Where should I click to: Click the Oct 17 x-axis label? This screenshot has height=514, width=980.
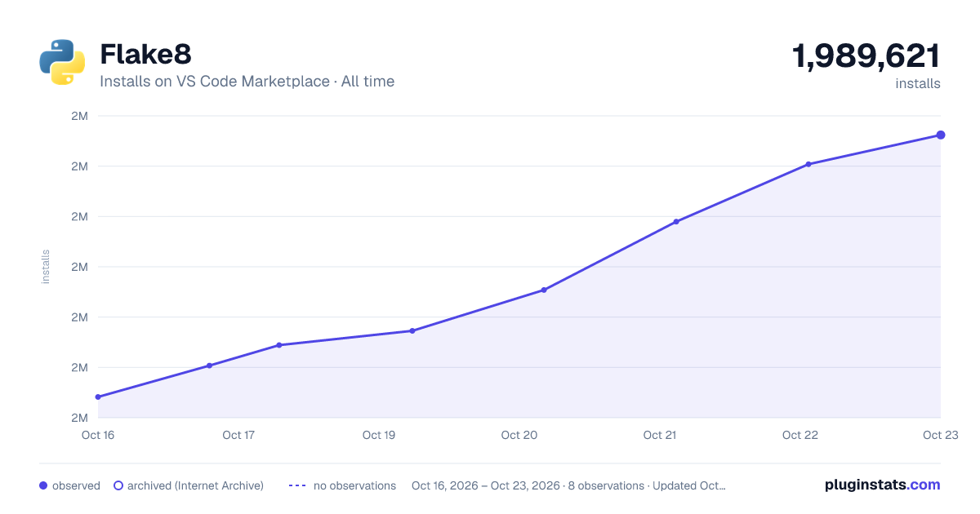point(238,435)
